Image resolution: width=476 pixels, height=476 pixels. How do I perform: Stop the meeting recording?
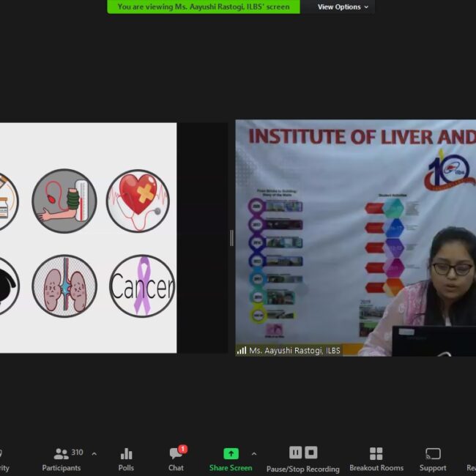(x=311, y=453)
